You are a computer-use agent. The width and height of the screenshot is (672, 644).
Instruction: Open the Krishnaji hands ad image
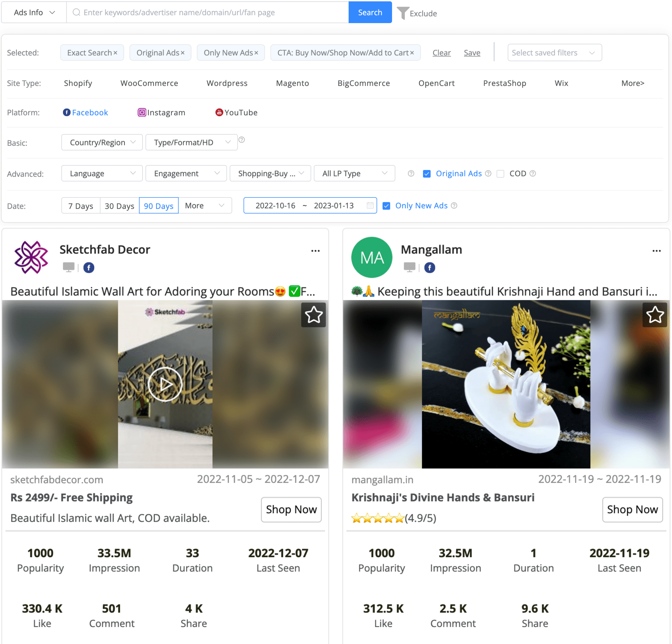[x=506, y=384]
